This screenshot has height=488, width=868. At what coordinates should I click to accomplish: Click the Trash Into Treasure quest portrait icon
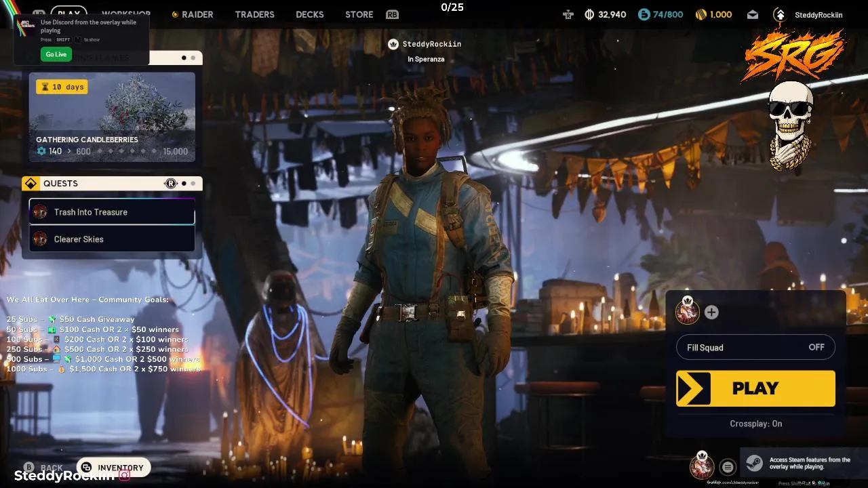click(x=40, y=212)
